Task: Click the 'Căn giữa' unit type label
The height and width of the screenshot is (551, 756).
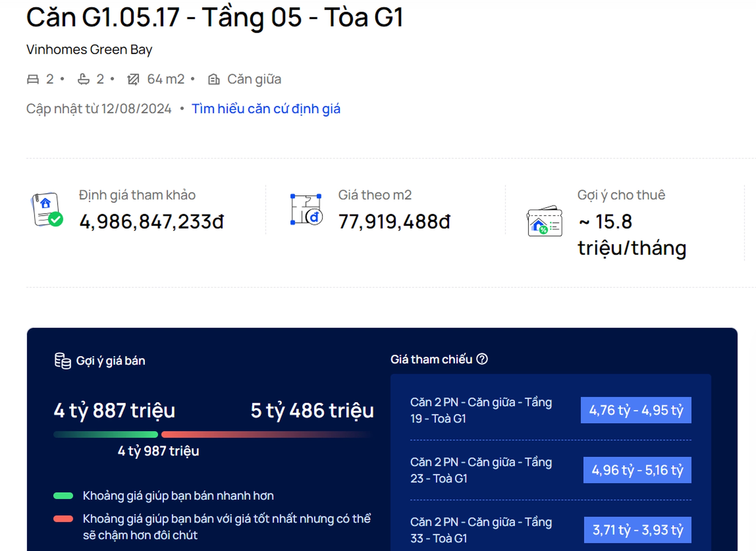Action: point(254,79)
